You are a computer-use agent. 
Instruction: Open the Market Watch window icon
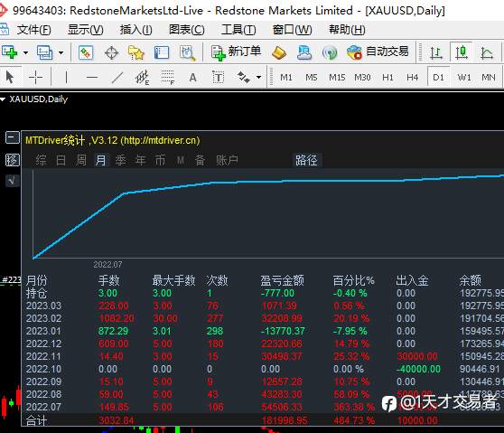pyautogui.click(x=86, y=52)
